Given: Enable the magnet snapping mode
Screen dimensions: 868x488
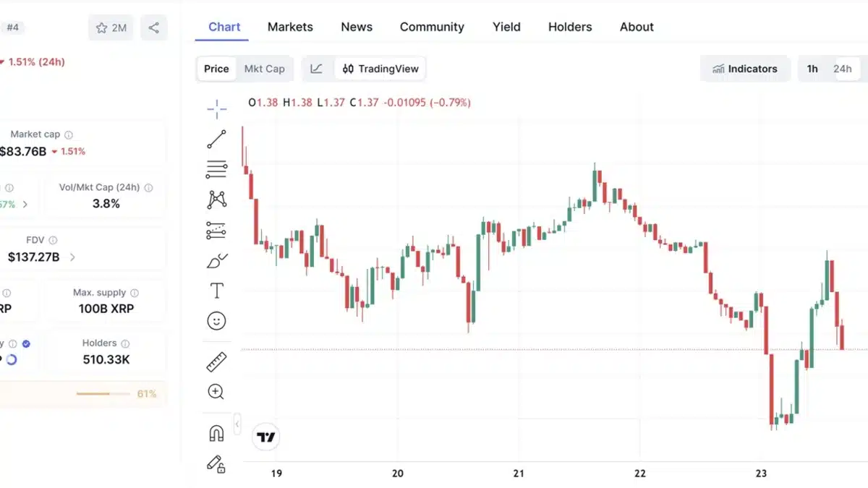Looking at the screenshot, I should (216, 432).
